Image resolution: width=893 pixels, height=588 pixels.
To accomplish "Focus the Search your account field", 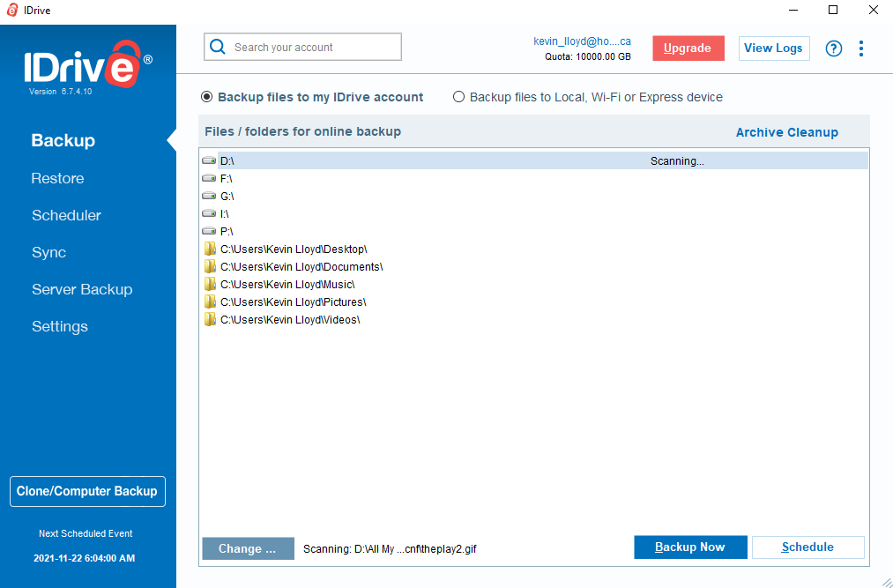I will (302, 47).
